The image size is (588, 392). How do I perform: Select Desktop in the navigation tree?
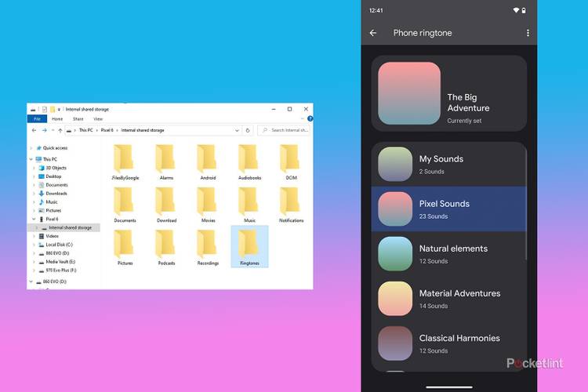[x=53, y=176]
